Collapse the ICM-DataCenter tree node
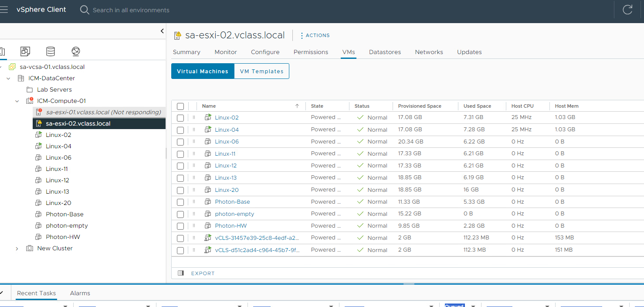Screen dimensions: 644x307 tap(8, 78)
